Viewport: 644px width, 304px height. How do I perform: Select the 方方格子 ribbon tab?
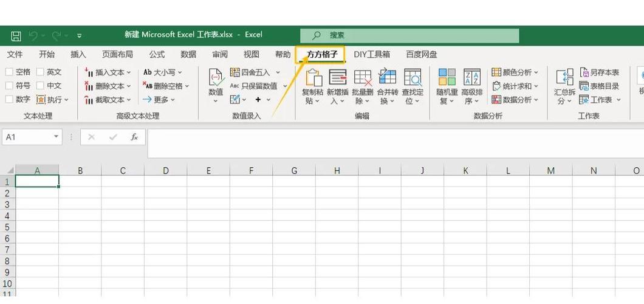tap(322, 55)
